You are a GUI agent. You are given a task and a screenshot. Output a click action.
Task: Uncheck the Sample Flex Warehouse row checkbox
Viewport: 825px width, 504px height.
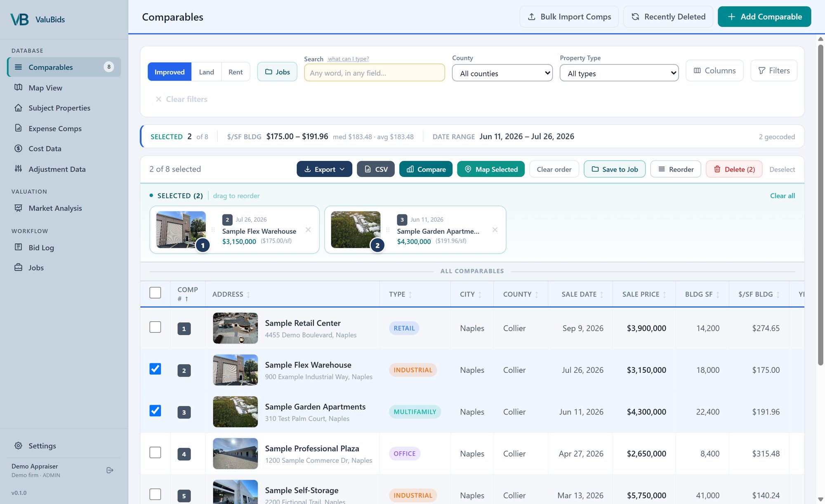(x=155, y=369)
